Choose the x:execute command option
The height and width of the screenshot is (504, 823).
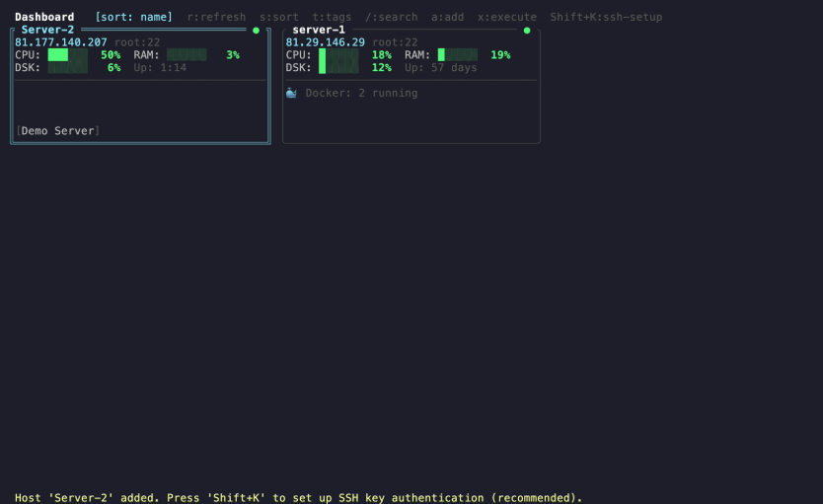click(x=506, y=17)
